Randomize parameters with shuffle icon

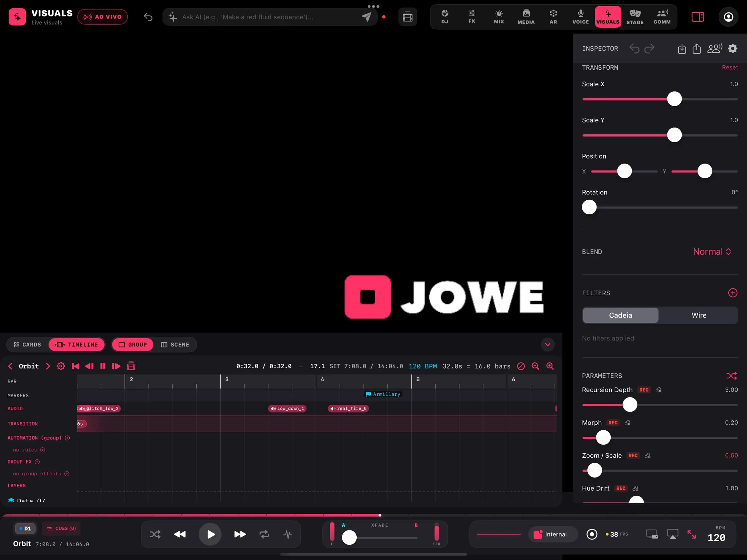click(x=732, y=376)
